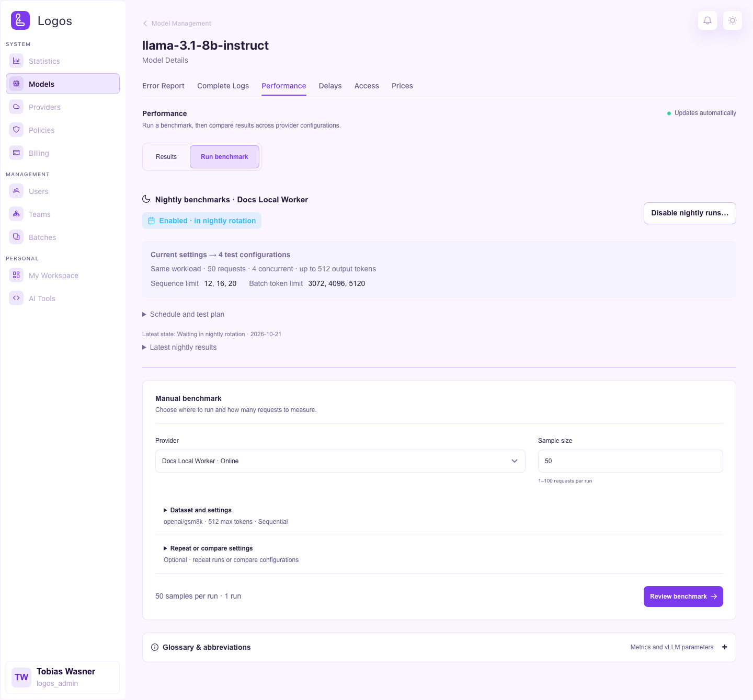Screen dimensions: 753x700
Task: Click the Glossary info circle icon
Action: [155, 647]
